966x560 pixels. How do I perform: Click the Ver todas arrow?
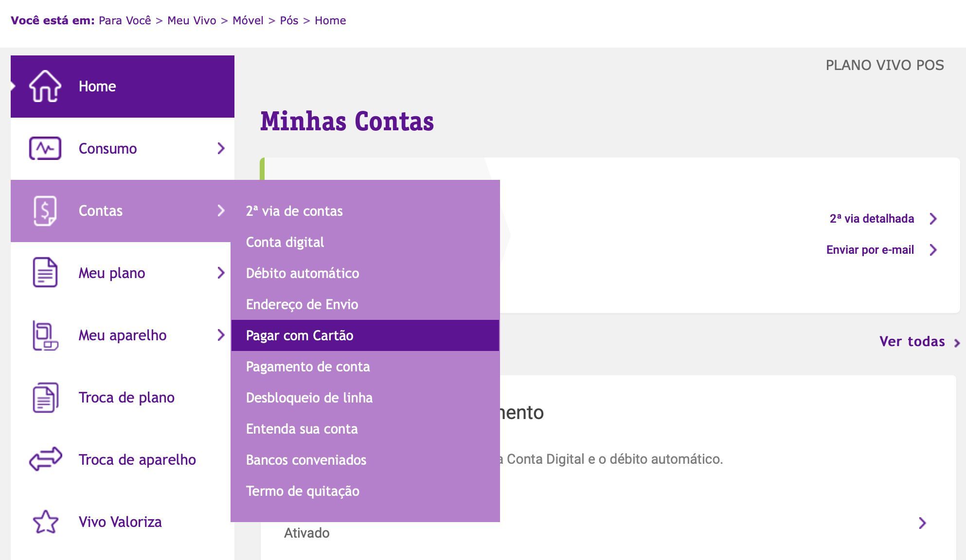coord(957,343)
